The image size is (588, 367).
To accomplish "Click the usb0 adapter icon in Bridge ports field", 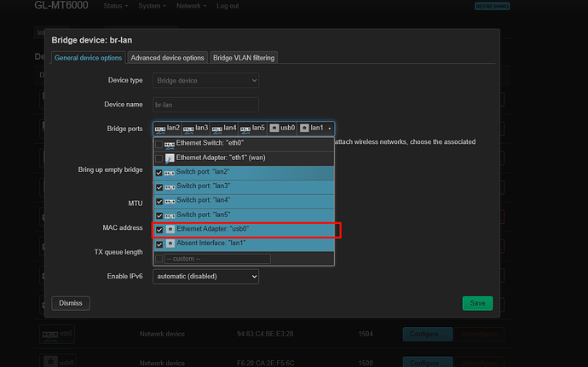I will (x=274, y=128).
